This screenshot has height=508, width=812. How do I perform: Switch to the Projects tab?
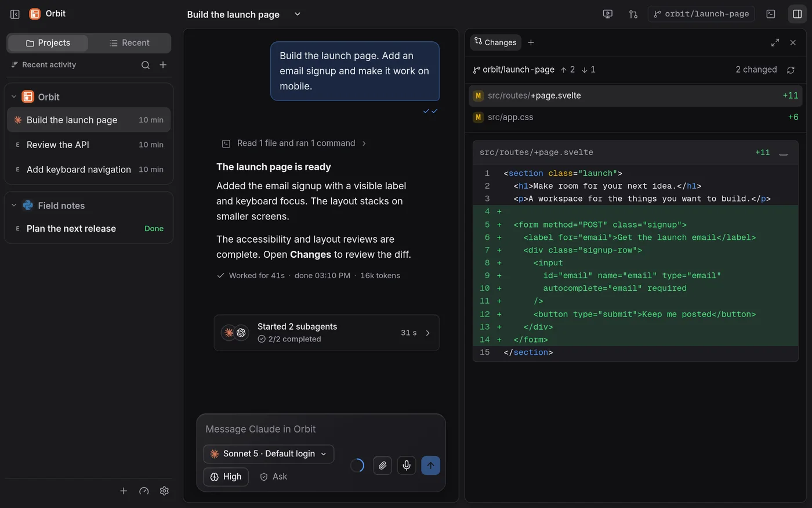(x=48, y=43)
